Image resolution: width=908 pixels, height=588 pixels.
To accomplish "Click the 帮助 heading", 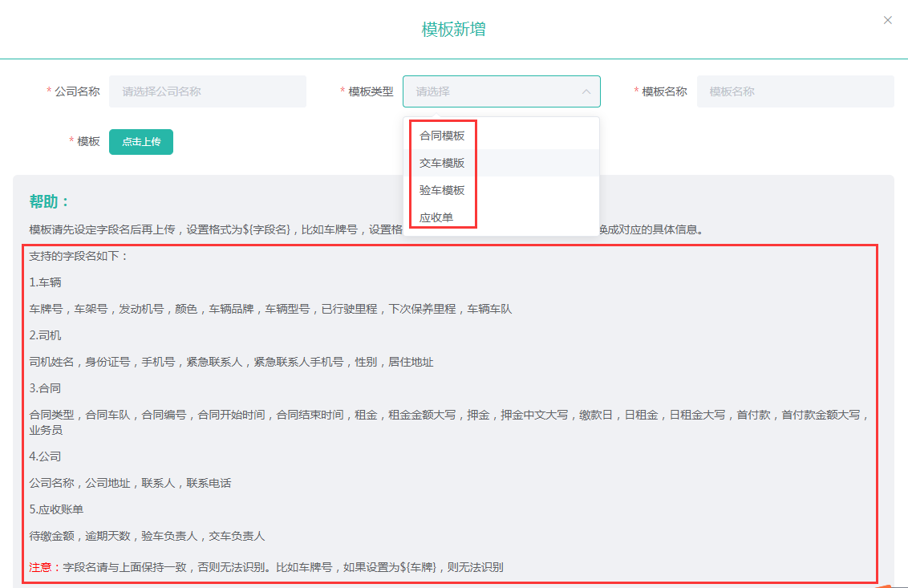I will [50, 201].
